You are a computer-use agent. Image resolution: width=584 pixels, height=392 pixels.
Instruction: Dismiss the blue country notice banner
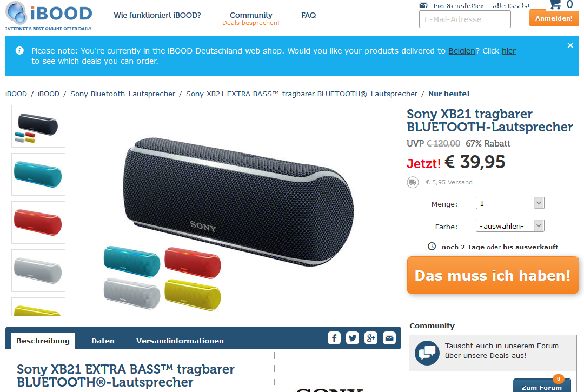[570, 45]
